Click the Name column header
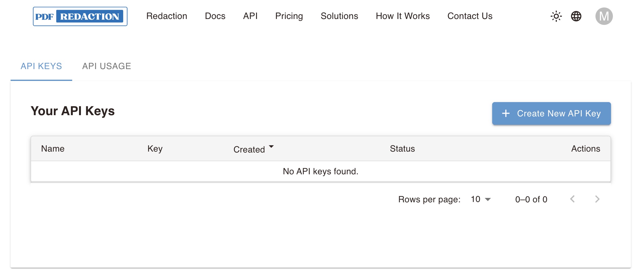The height and width of the screenshot is (277, 644). 53,149
